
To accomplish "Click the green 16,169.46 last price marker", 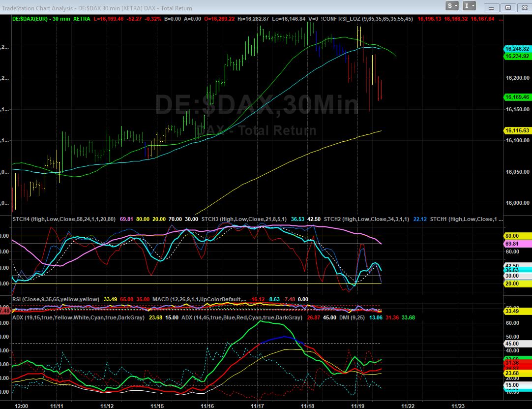I will point(517,97).
